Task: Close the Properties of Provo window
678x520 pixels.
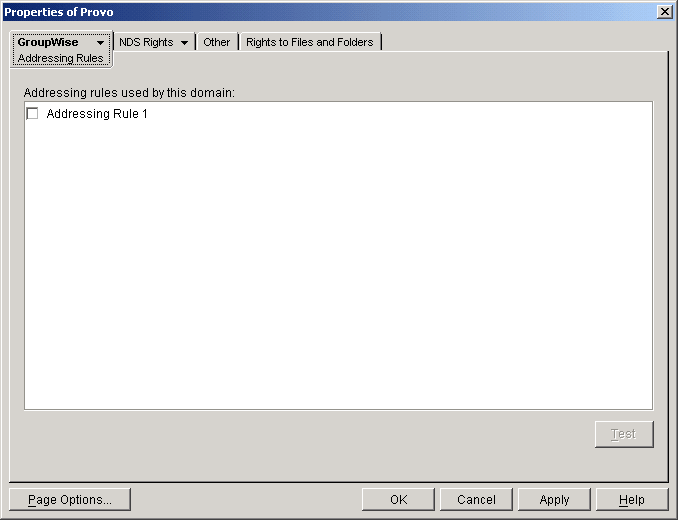Action: tap(665, 12)
